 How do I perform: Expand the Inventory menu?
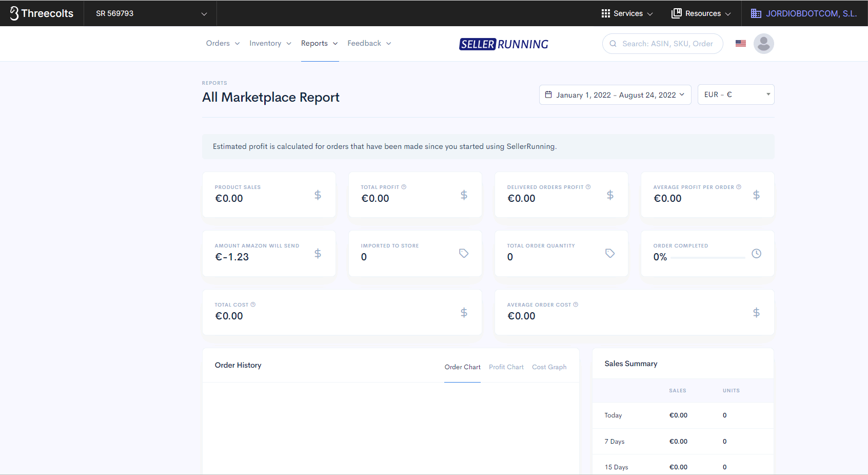click(270, 44)
